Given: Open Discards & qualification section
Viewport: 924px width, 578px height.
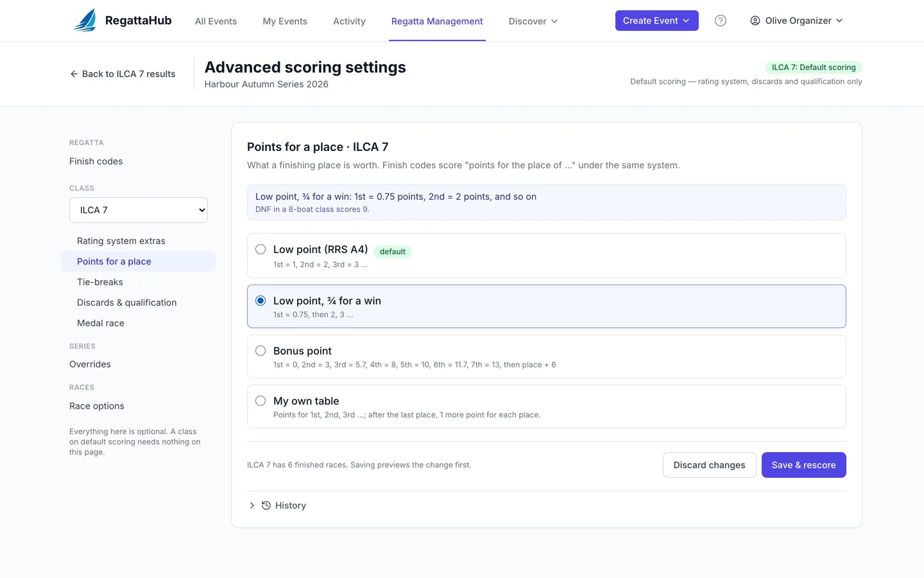Looking at the screenshot, I should click(x=139, y=302).
